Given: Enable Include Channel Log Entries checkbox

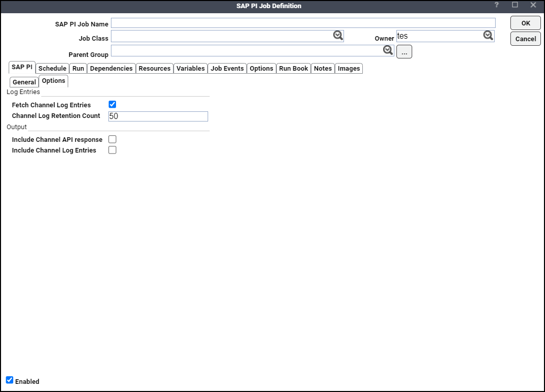Looking at the screenshot, I should point(112,150).
